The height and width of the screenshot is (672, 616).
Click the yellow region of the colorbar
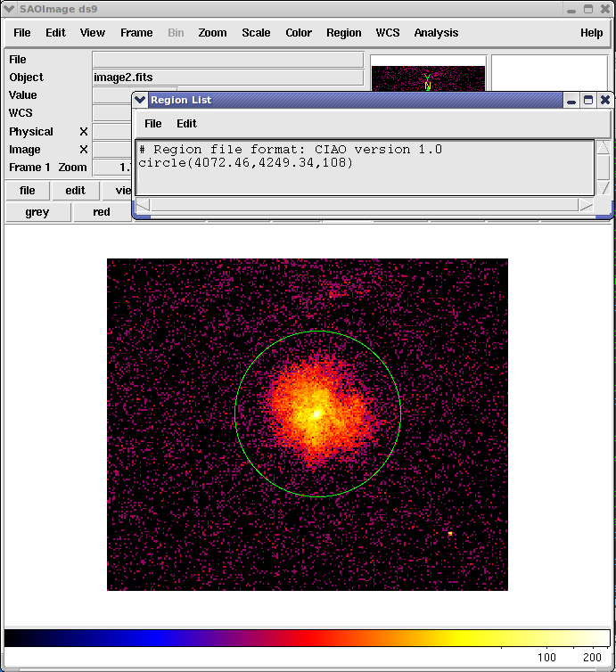[x=455, y=637]
